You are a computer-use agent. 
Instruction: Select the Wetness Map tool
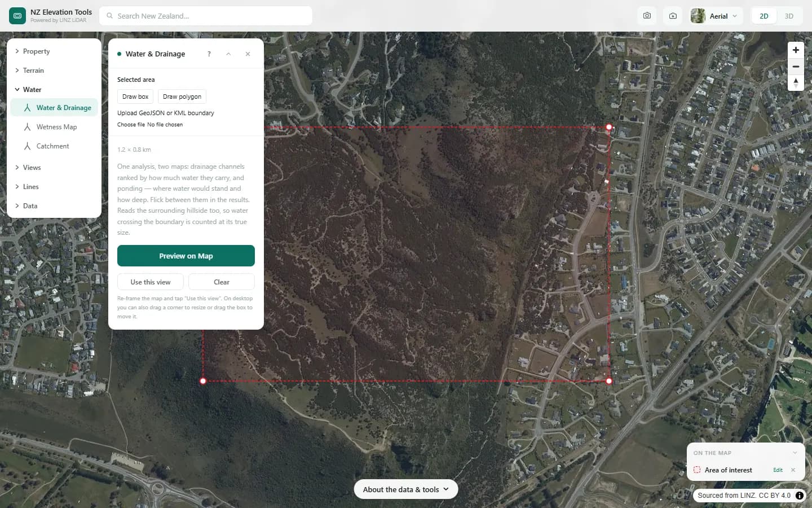point(55,127)
